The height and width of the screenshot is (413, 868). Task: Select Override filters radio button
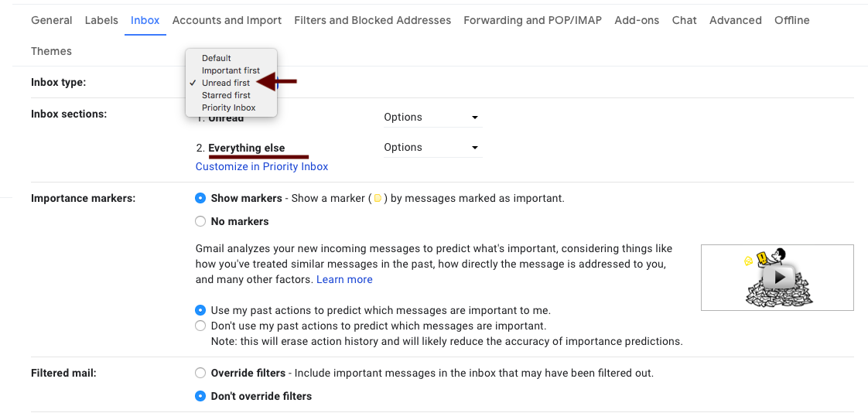coord(201,373)
